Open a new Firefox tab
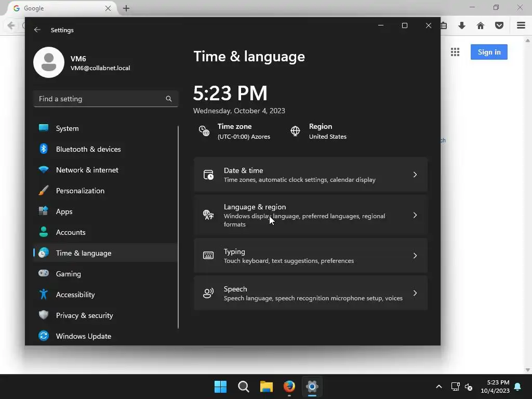Image resolution: width=532 pixels, height=399 pixels. pos(126,8)
